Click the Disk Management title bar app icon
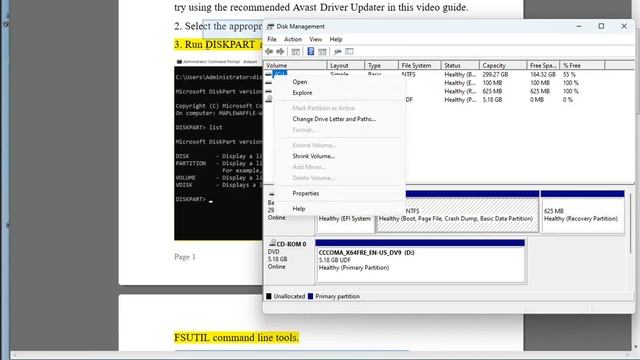This screenshot has width=640, height=360. click(x=270, y=27)
